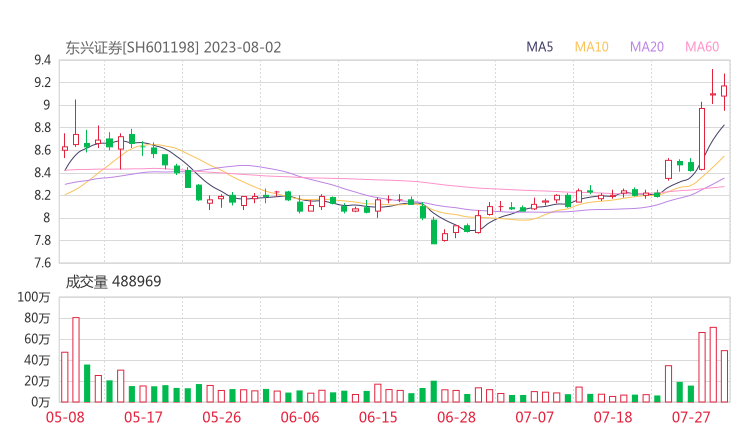This screenshot has width=740, height=440.
Task: Click the MA20 legend label
Action: click(647, 47)
